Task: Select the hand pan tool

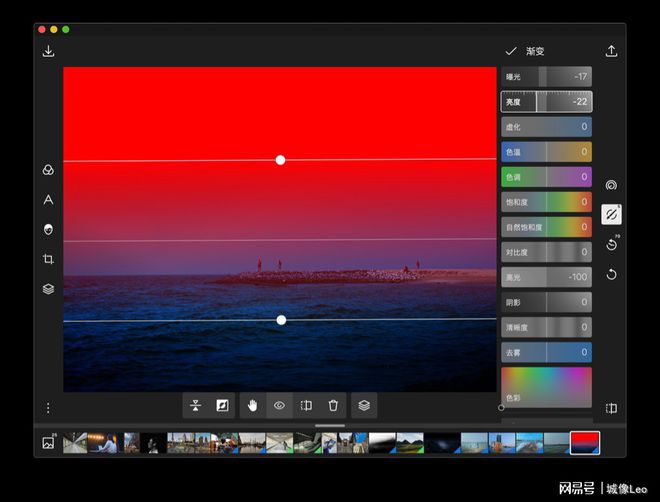Action: pyautogui.click(x=253, y=406)
